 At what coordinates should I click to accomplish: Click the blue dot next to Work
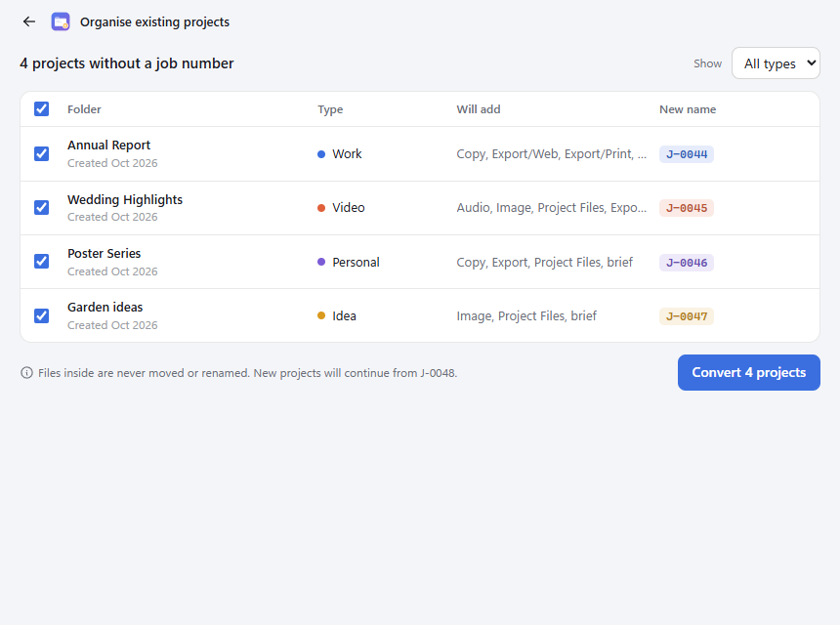click(x=321, y=154)
